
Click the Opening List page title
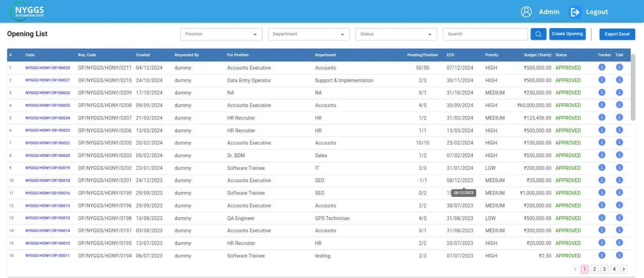[27, 34]
